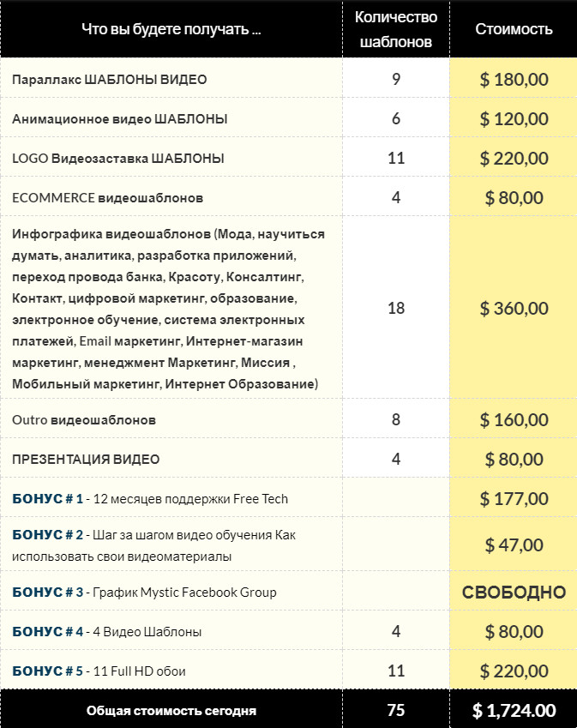This screenshot has height=728, width=577.
Task: Click the "Количество шаблонов" column header
Action: click(396, 29)
